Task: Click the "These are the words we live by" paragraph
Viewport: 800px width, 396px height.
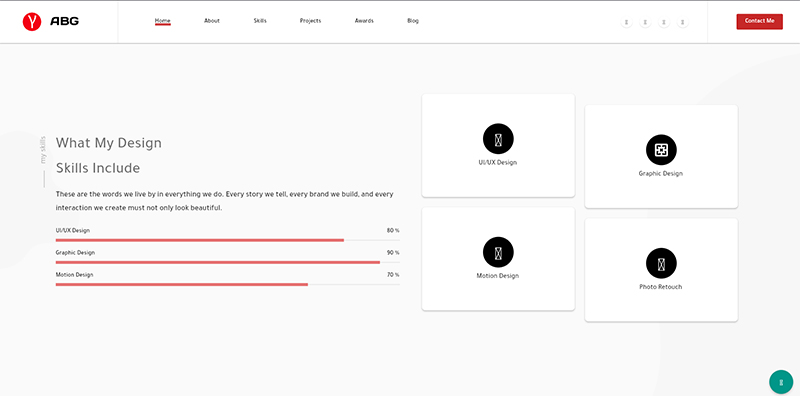Action: click(224, 201)
